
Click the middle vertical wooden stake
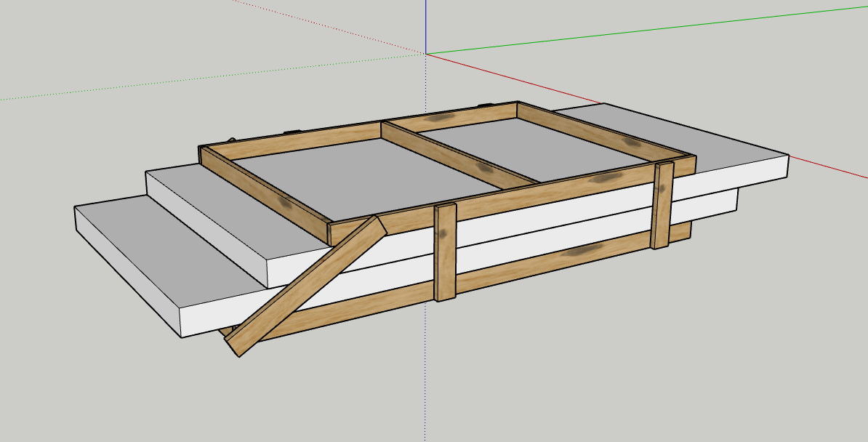coord(444,252)
